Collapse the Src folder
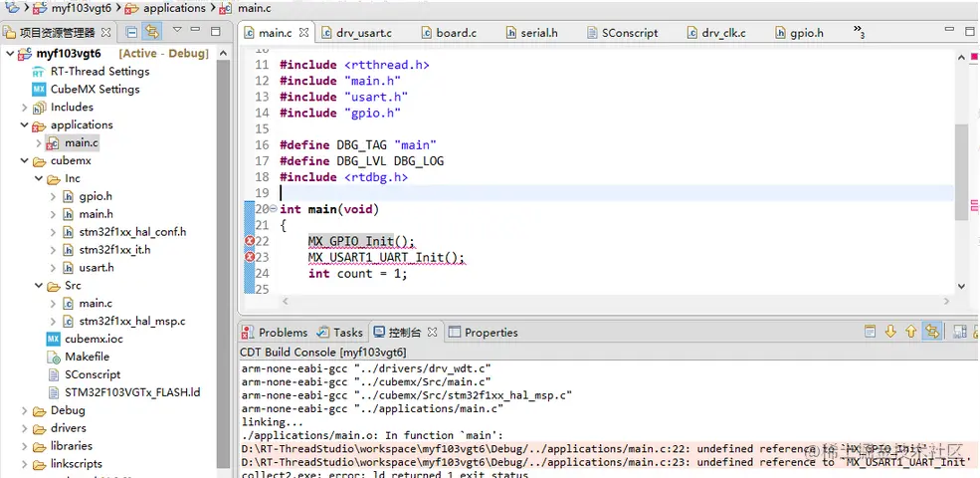 point(38,286)
